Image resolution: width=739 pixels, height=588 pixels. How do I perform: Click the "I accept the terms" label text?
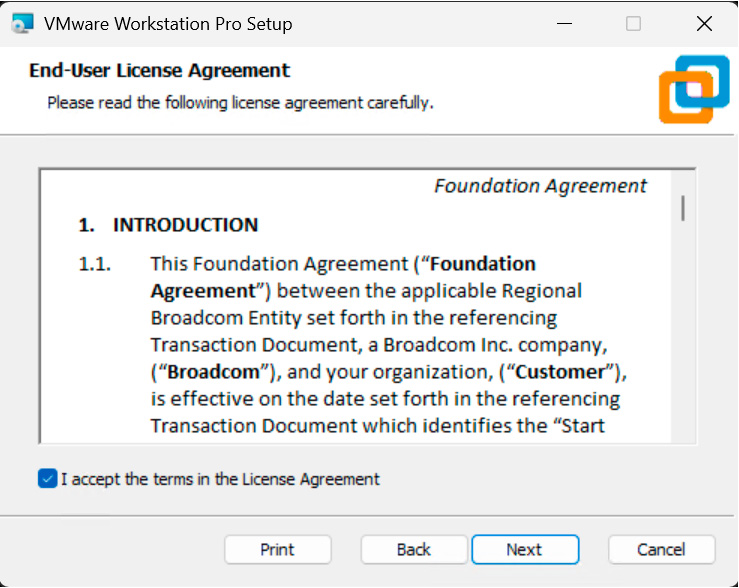(x=220, y=479)
